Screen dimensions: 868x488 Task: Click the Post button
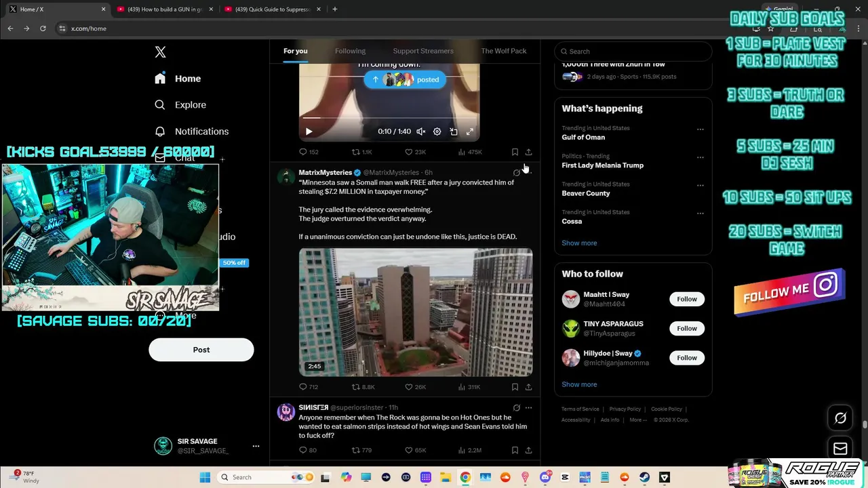pos(201,350)
